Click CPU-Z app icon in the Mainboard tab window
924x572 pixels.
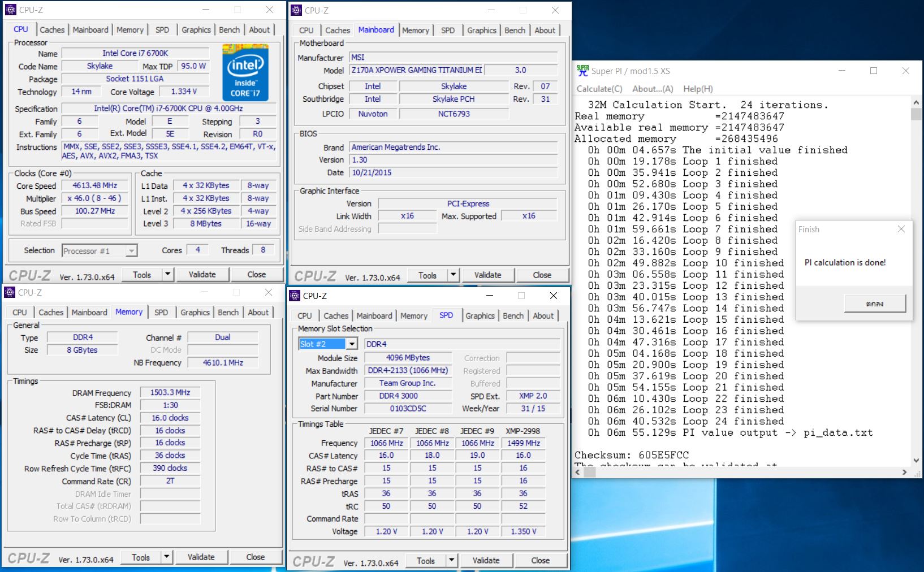296,10
